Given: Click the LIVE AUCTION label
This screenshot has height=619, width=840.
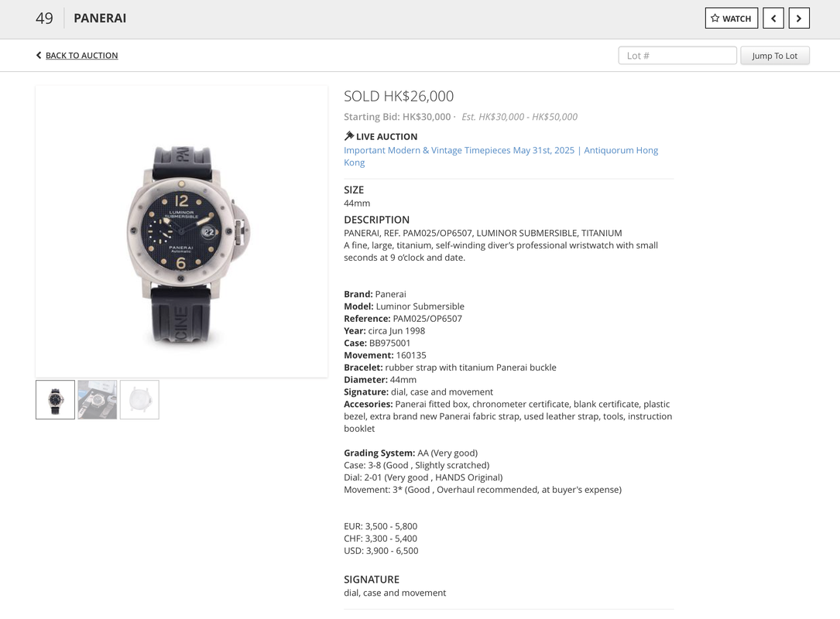Looking at the screenshot, I should [x=387, y=136].
